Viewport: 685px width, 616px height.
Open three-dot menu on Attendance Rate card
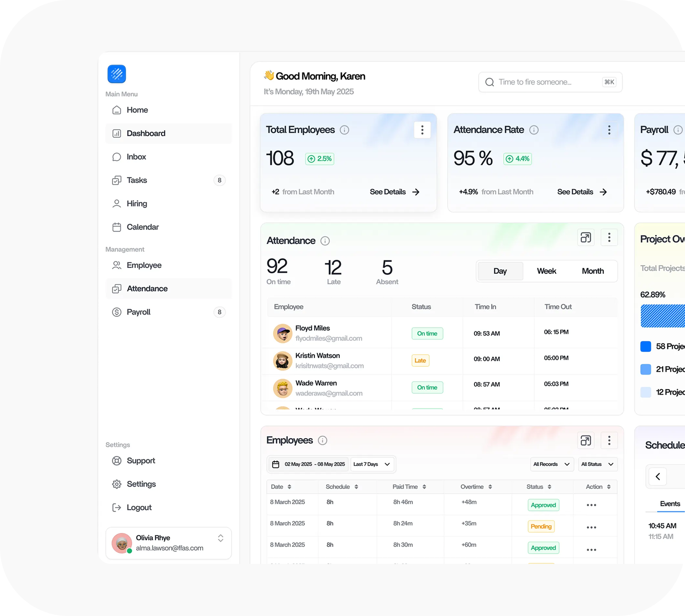click(x=609, y=130)
